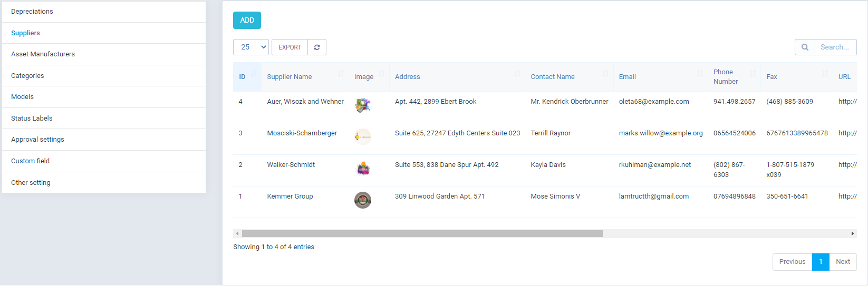Click inside the Search input field
The image size is (868, 286).
click(835, 47)
